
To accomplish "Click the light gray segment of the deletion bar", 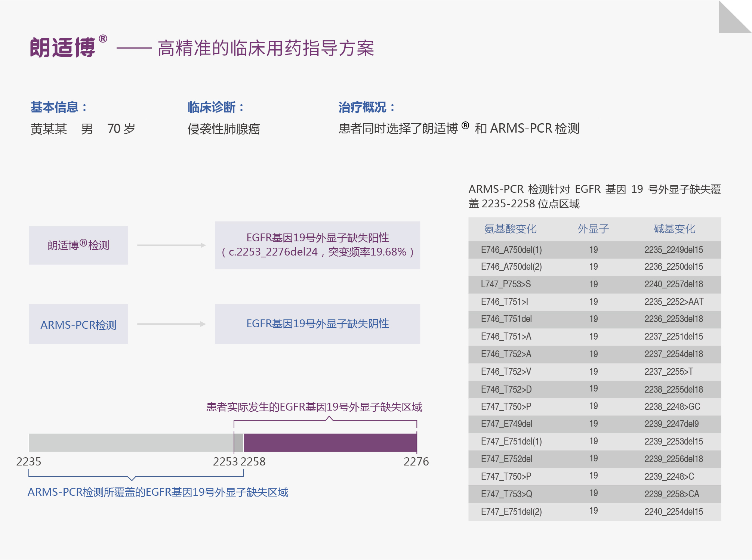I will tap(131, 443).
